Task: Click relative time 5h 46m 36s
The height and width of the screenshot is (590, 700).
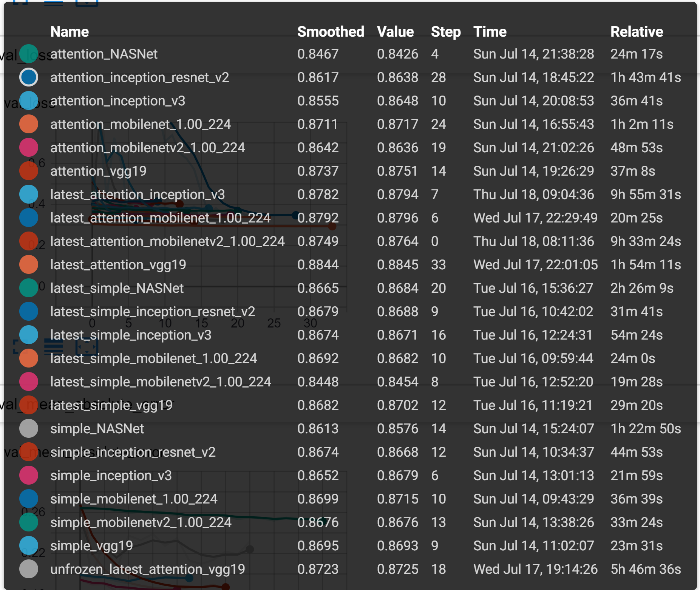Action: click(646, 569)
